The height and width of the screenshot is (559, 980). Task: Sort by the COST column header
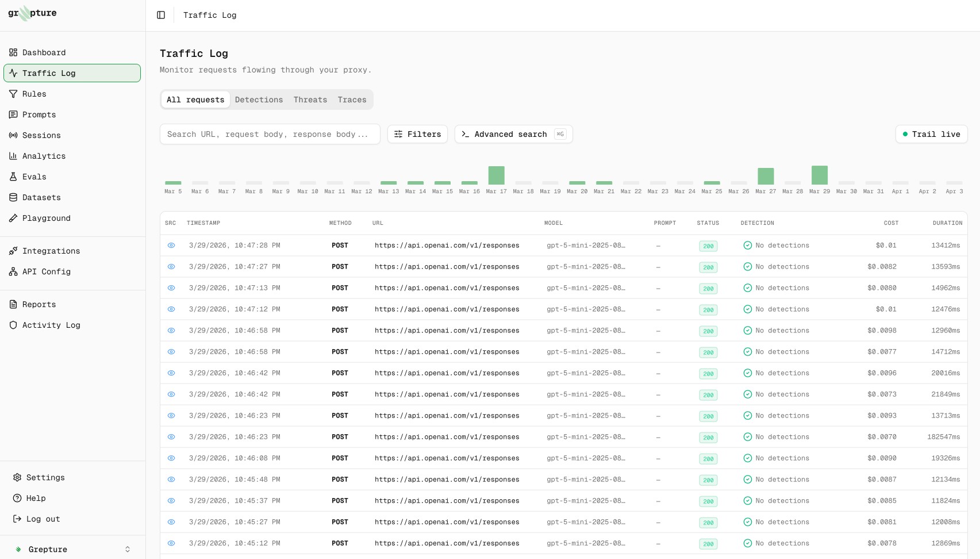coord(891,223)
